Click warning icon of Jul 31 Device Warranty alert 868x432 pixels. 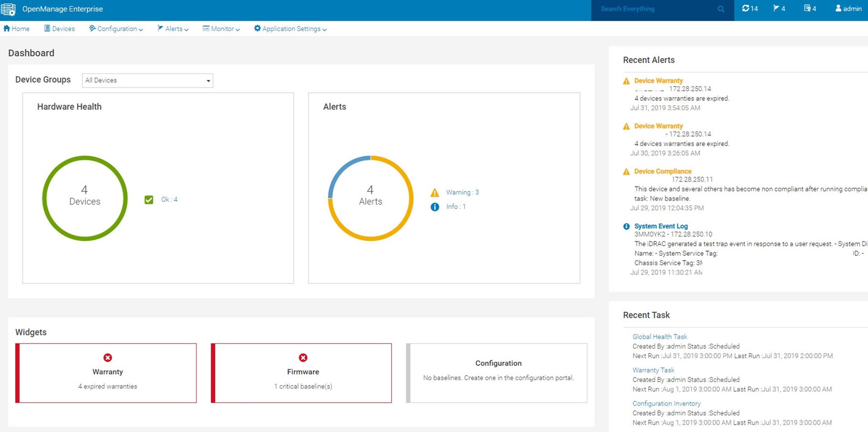[626, 81]
